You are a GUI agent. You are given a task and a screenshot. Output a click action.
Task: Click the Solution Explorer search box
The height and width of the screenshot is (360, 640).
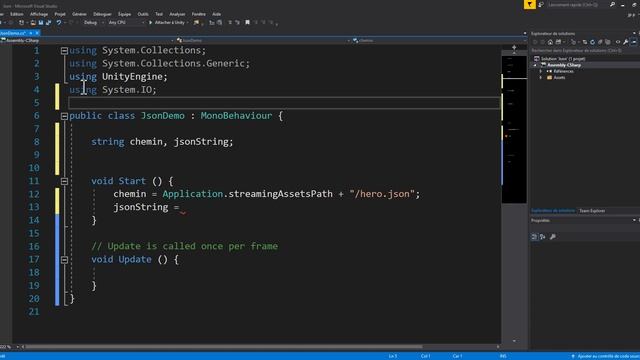tap(584, 51)
